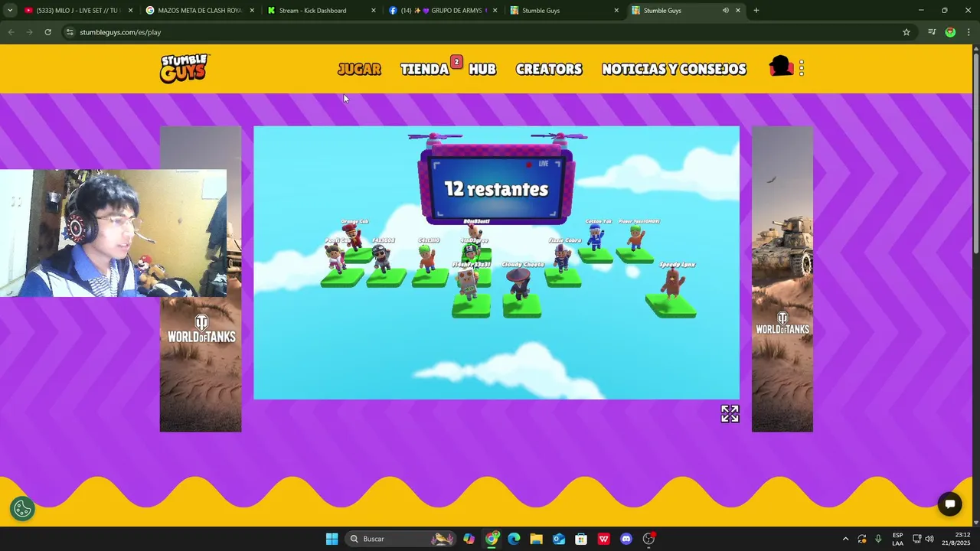Click the sync update tray icon
Image resolution: width=980 pixels, height=551 pixels.
coord(862,539)
